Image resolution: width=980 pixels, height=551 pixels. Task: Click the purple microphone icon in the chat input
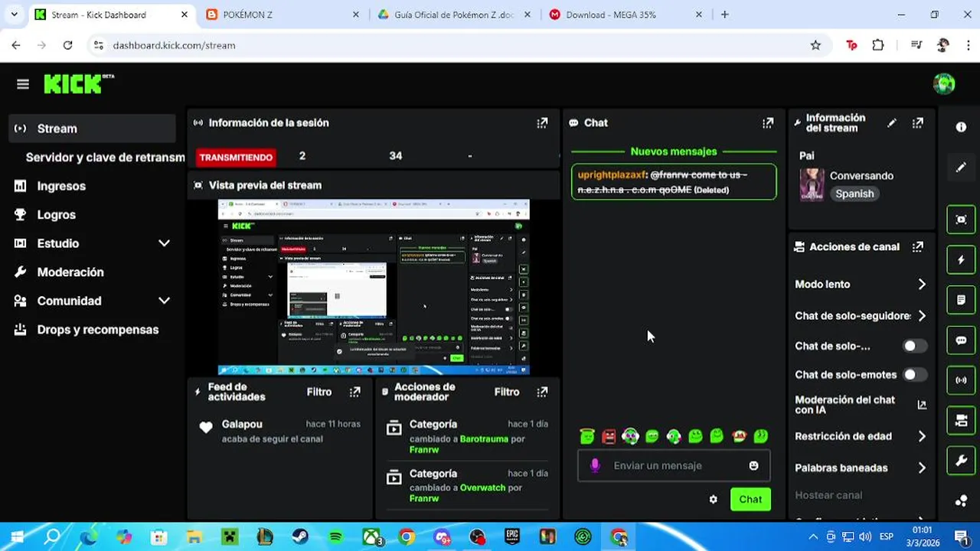point(595,465)
